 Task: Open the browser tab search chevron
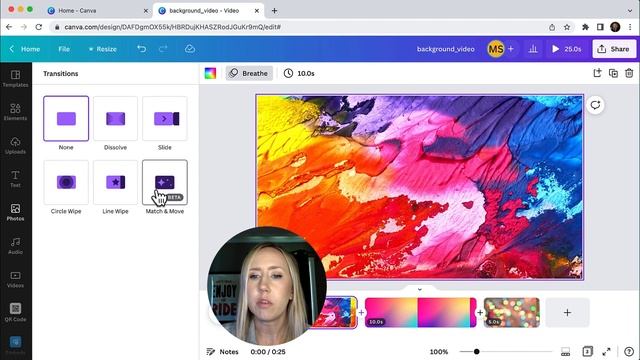coord(630,11)
